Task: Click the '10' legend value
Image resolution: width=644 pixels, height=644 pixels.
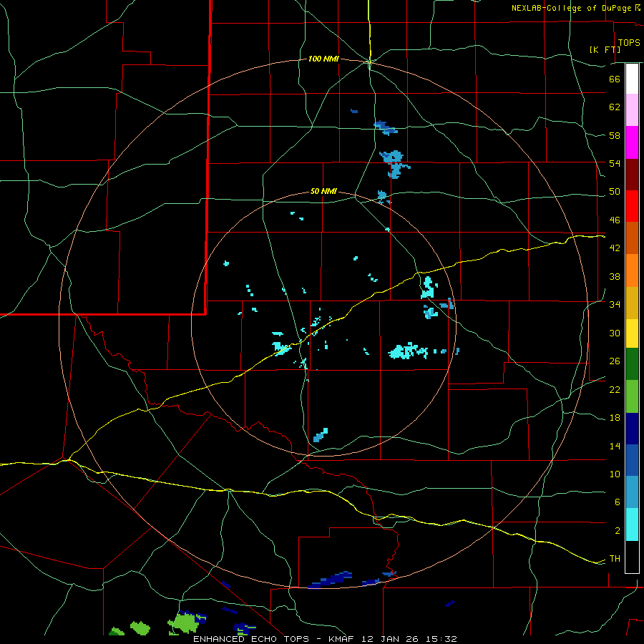Action: 615,474
